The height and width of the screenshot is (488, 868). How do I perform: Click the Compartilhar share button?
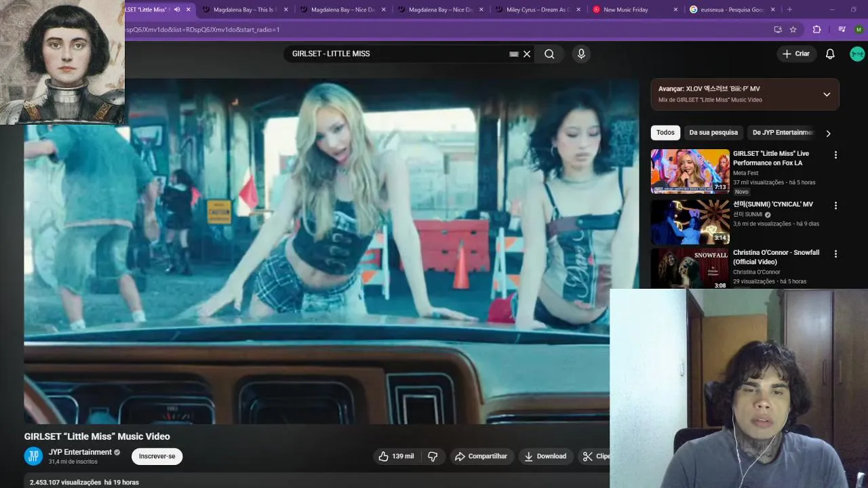[x=481, y=456]
